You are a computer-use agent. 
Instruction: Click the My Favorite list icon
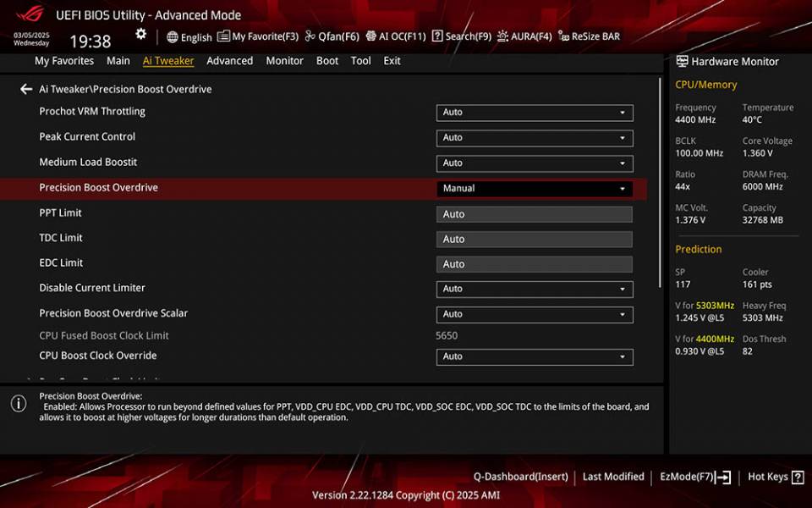(x=223, y=36)
